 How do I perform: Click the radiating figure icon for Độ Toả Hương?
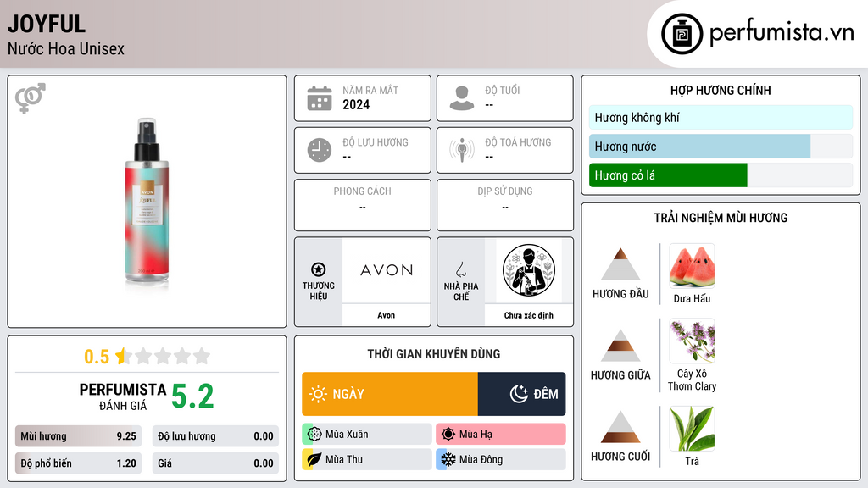point(462,150)
